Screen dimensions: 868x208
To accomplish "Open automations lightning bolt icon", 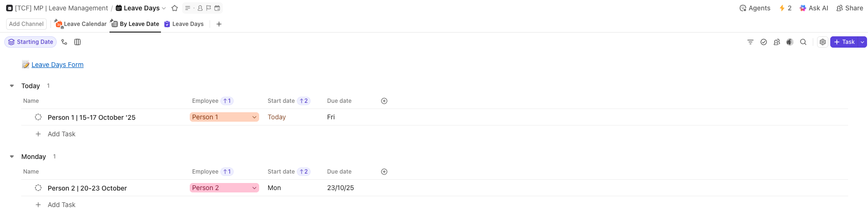I will coord(782,8).
